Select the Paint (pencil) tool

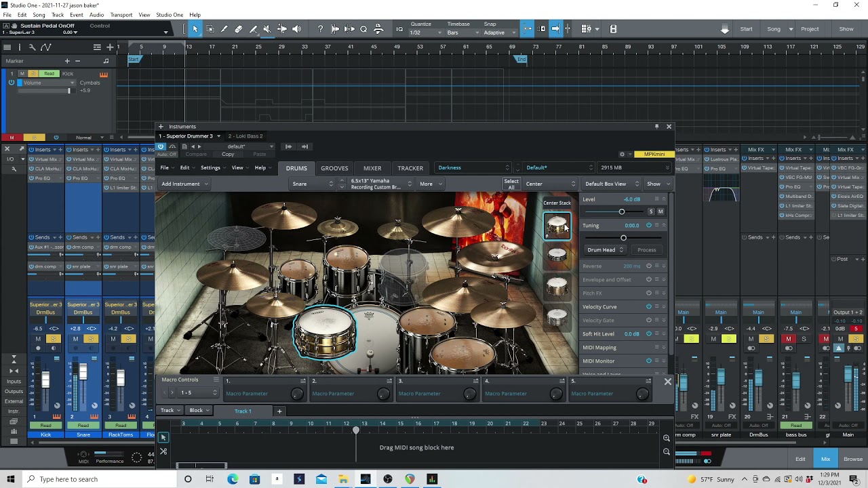click(224, 28)
